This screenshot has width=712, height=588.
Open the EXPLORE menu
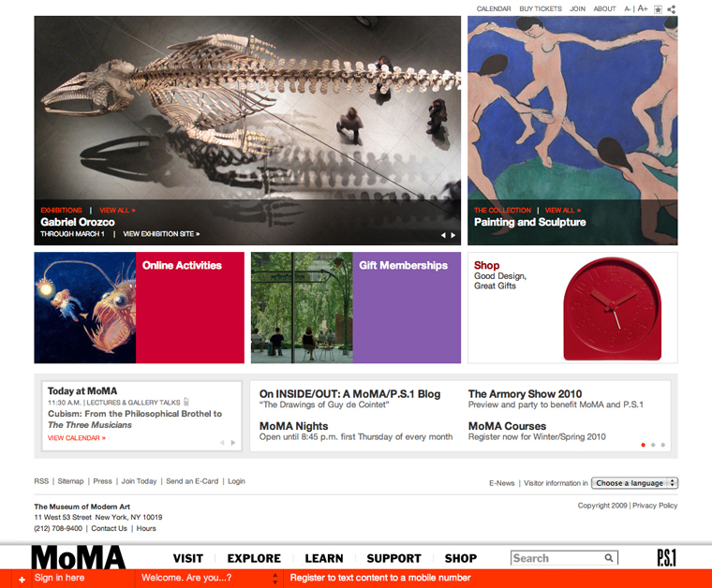click(254, 559)
